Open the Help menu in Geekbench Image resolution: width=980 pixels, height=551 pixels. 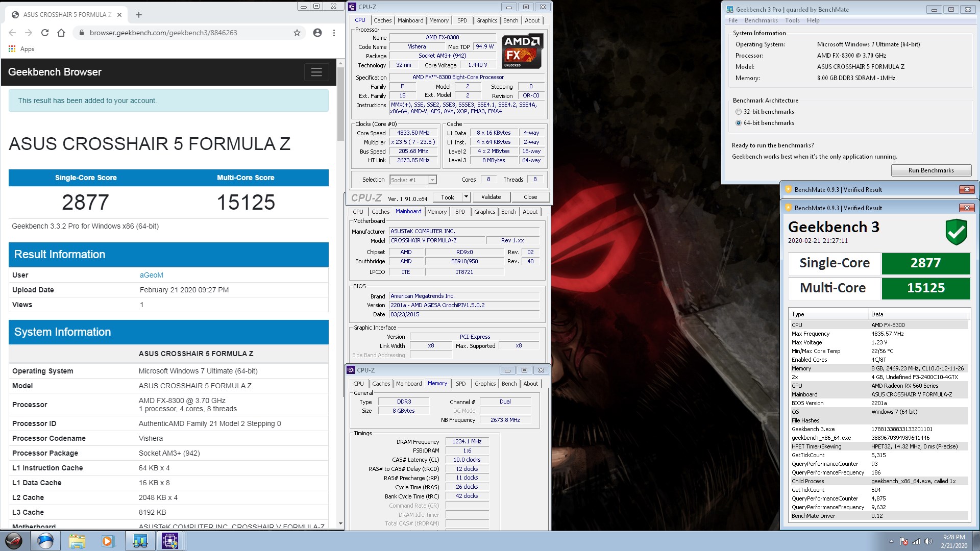coord(813,20)
